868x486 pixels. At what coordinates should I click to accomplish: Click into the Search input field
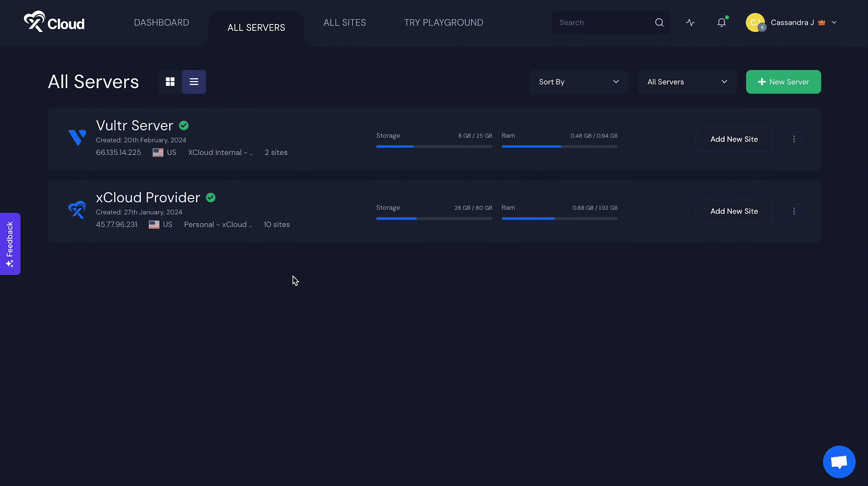[602, 23]
